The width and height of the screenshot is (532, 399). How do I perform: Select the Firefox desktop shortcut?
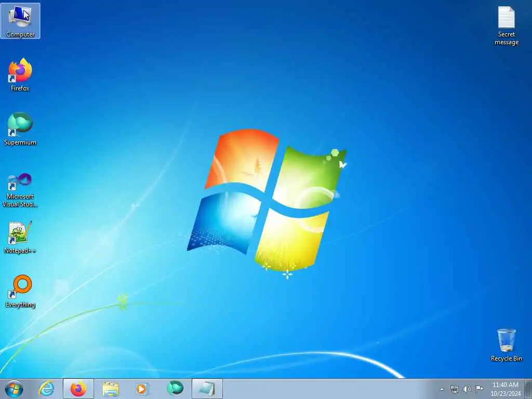[20, 75]
